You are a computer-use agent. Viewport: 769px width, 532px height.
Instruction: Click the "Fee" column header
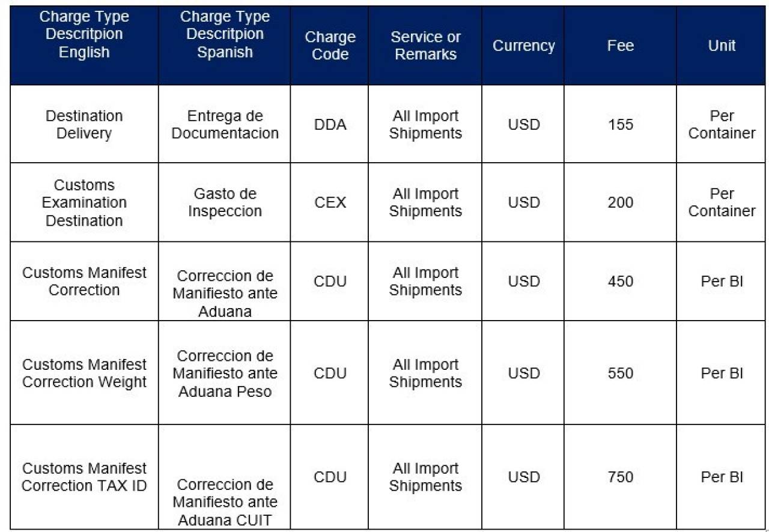[x=620, y=46]
